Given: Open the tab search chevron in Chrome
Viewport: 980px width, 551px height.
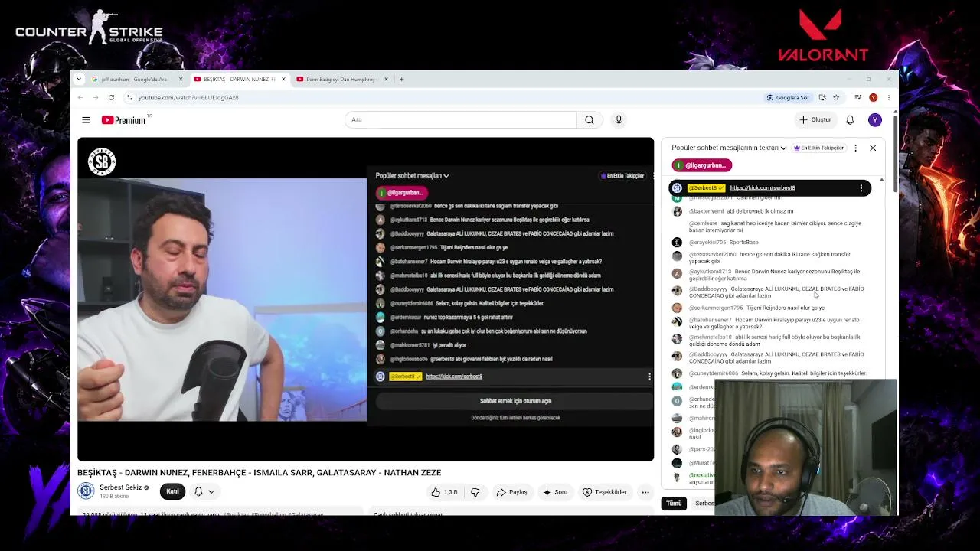Looking at the screenshot, I should coord(80,79).
